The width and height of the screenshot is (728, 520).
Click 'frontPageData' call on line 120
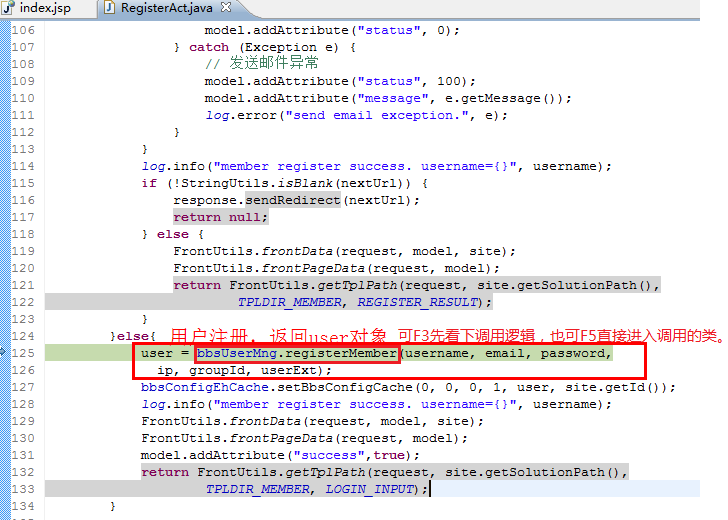point(313,268)
